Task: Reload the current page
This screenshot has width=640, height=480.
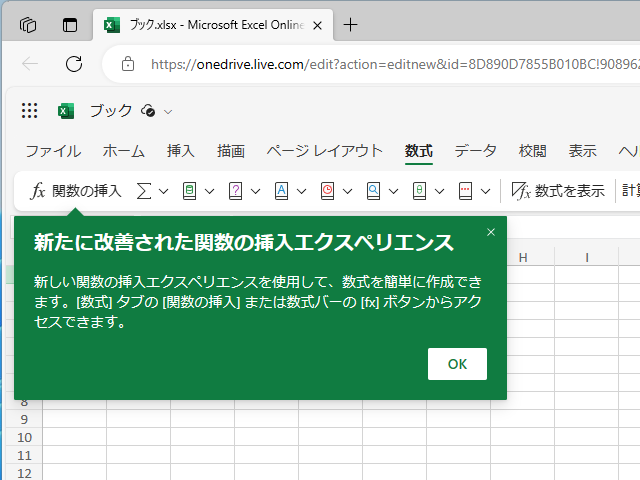Action: coord(74,64)
